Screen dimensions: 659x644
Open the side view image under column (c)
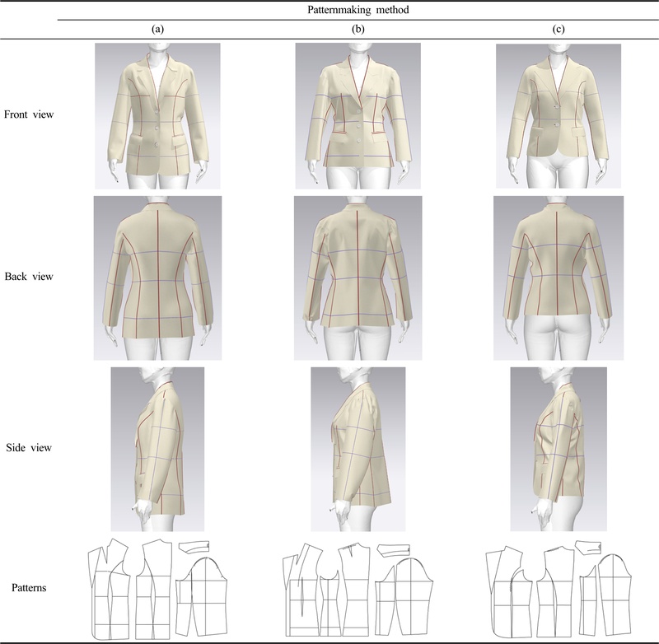pos(558,449)
